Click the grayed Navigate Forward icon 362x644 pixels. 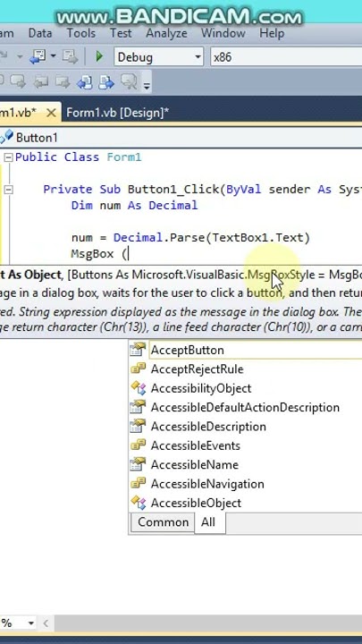70,56
